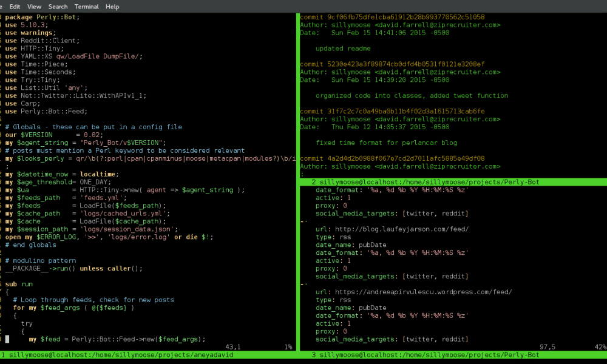Viewport: 607px width, 364px height.
Task: Click commit hash starting with 9cf06fb
Action: tap(405, 17)
